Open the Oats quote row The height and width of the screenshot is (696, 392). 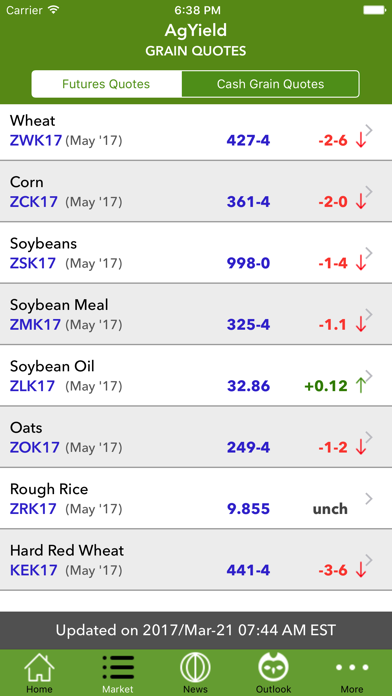pos(196,437)
